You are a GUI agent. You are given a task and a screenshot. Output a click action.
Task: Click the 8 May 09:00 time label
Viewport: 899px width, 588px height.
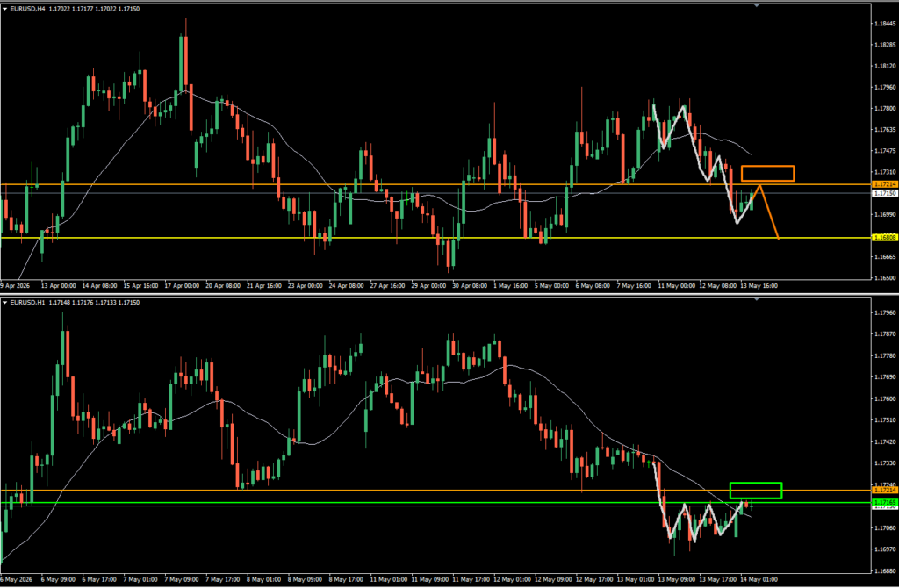tap(304, 579)
